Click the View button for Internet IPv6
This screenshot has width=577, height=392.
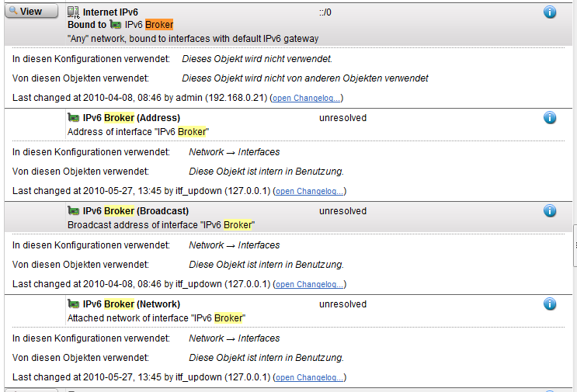click(31, 12)
